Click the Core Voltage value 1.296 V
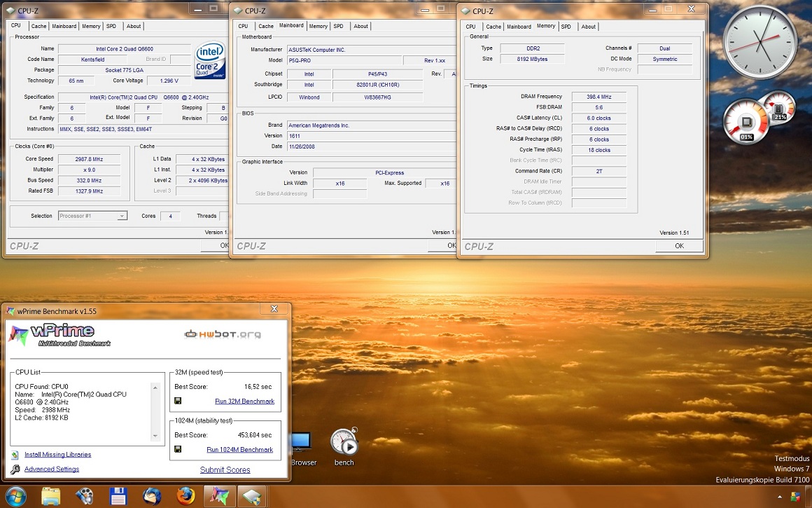The image size is (812, 508). [x=169, y=81]
